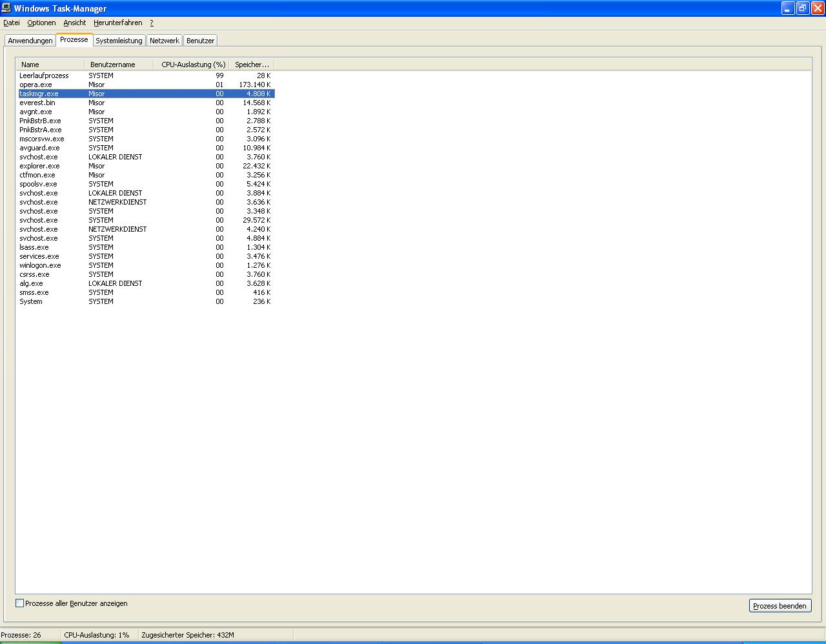Switch to the Prozesse tab
The width and height of the screenshot is (826, 644).
click(x=74, y=39)
